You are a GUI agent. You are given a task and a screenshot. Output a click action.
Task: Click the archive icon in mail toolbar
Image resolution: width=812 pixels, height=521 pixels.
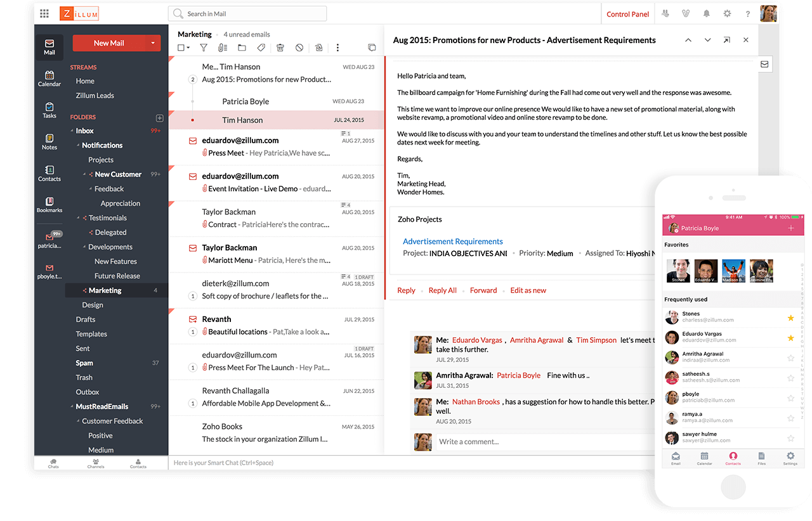(318, 48)
